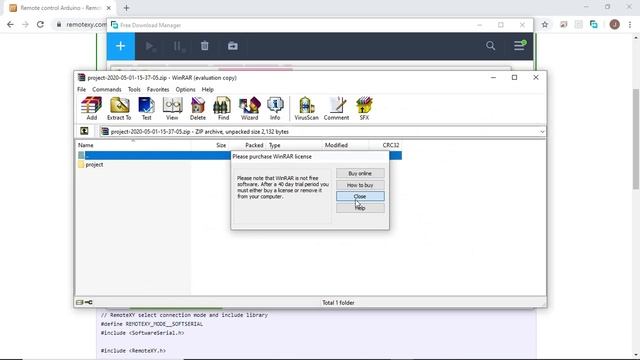This screenshot has width=640, height=360.
Task: Open a new Chrome tab
Action: click(127, 8)
